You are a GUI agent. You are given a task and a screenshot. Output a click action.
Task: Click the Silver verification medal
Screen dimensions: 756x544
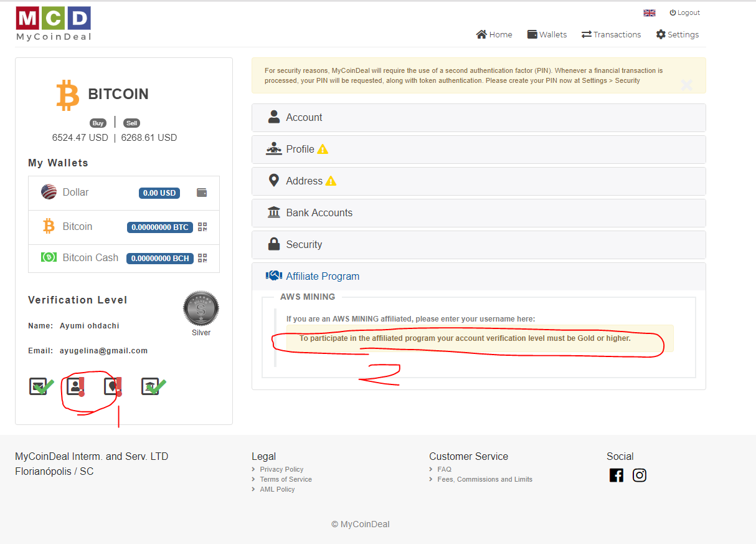point(201,308)
